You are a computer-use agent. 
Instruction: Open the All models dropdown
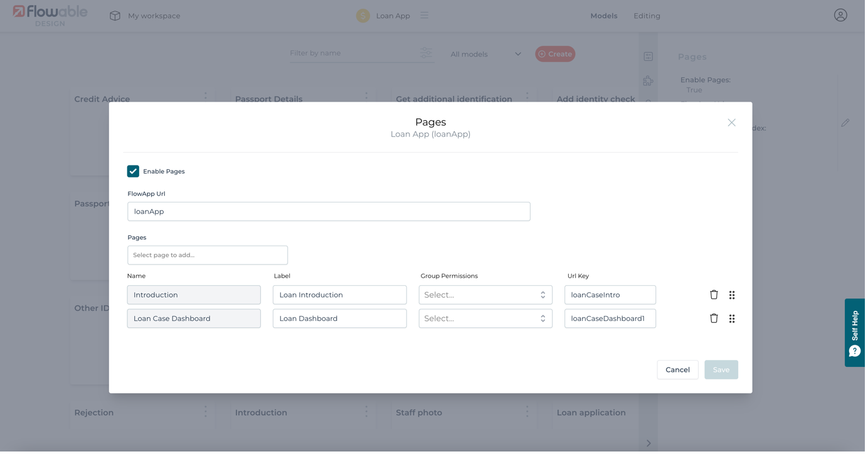(x=486, y=54)
